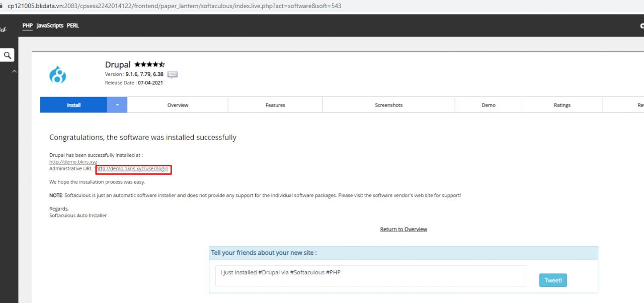Click the Tweet! button

[x=553, y=280]
